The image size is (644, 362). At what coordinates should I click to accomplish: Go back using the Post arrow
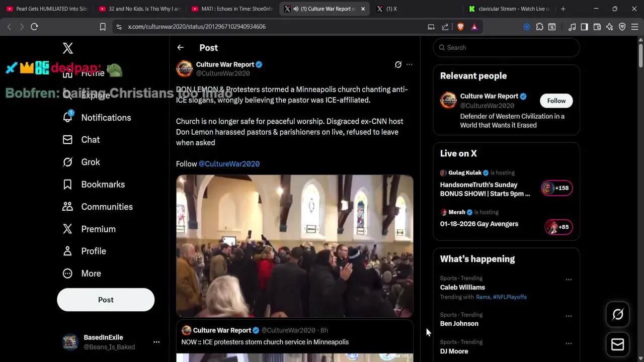pos(180,47)
